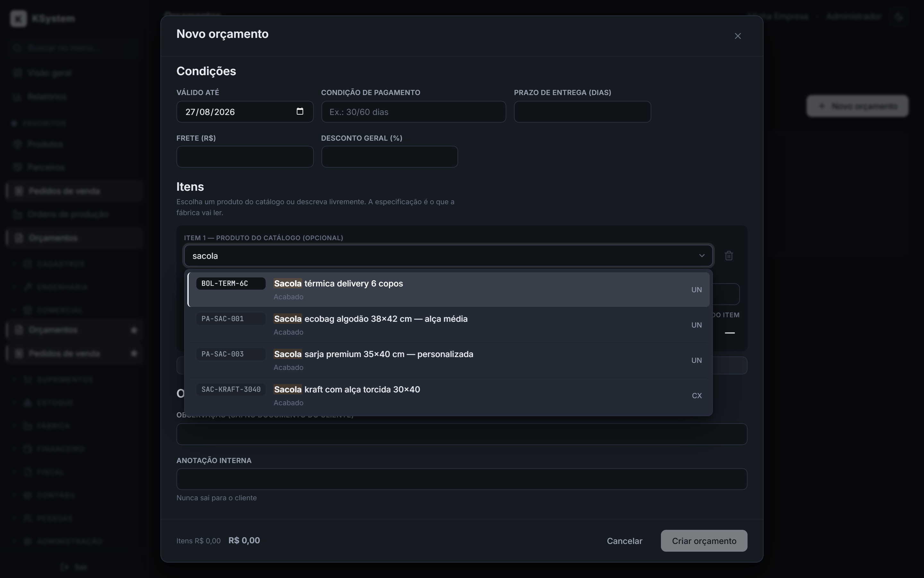
Task: Click the ANOTAÇÃO INTERNA label
Action: point(214,460)
